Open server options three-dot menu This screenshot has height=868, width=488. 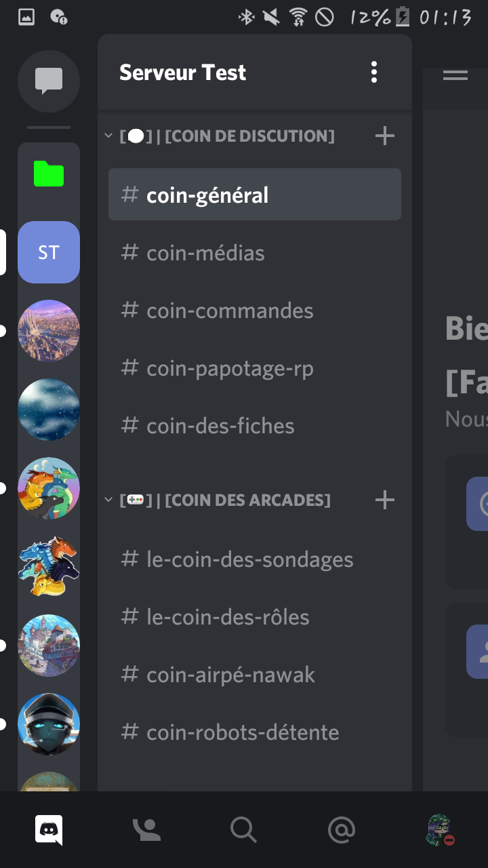374,73
